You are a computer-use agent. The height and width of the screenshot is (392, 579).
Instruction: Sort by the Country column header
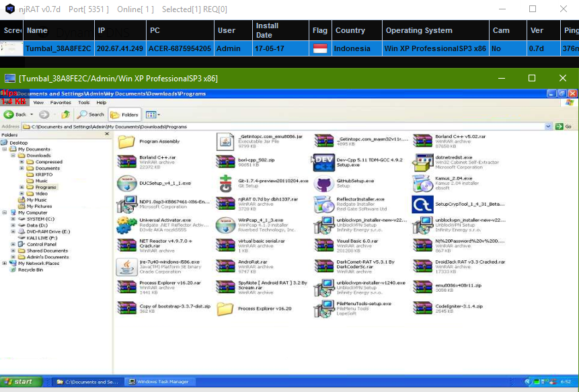pyautogui.click(x=356, y=30)
